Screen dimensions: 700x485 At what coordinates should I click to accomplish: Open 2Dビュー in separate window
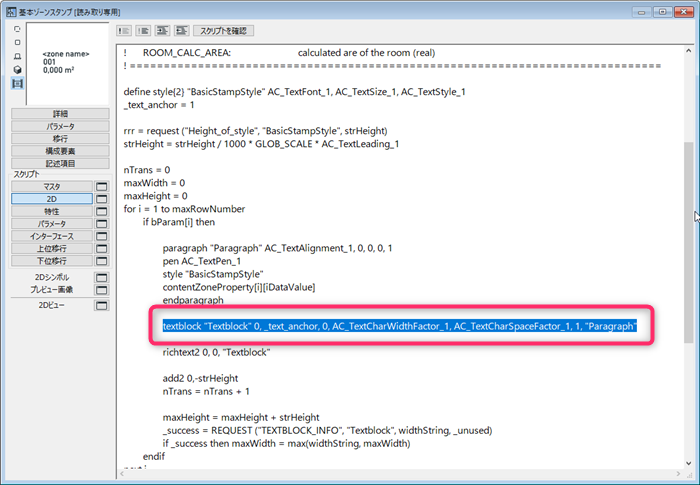pyautogui.click(x=102, y=305)
